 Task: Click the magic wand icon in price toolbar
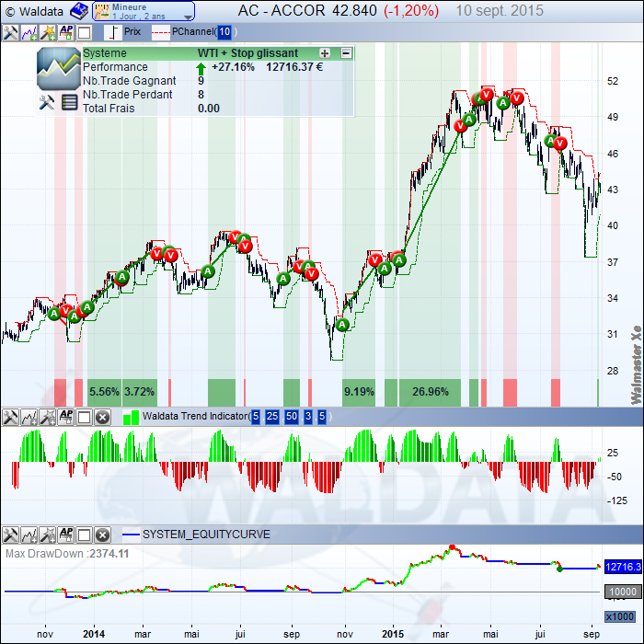48,32
